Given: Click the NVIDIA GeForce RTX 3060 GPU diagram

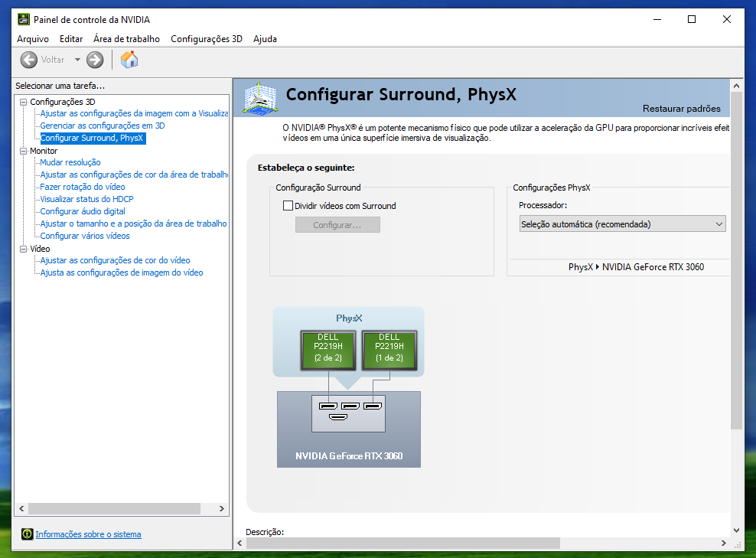Looking at the screenshot, I should click(349, 429).
